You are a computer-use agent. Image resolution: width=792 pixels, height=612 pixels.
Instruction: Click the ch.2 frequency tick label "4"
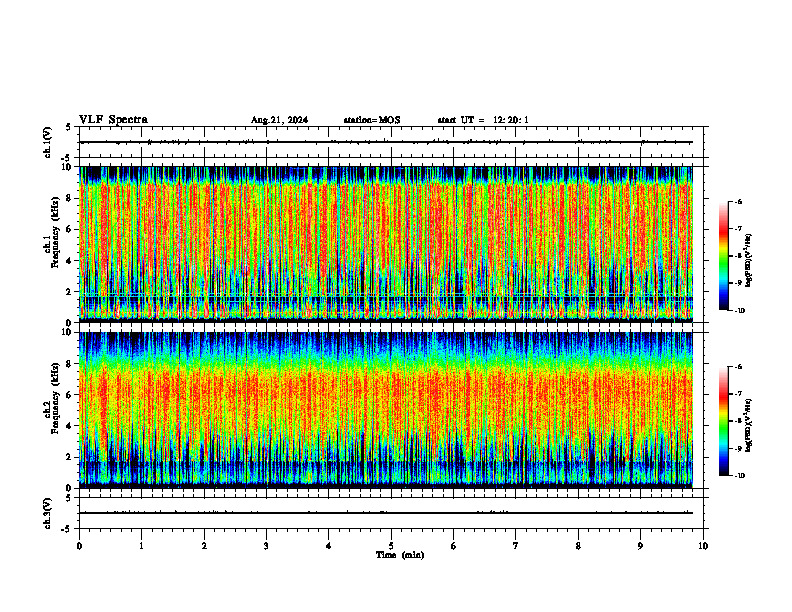click(71, 426)
